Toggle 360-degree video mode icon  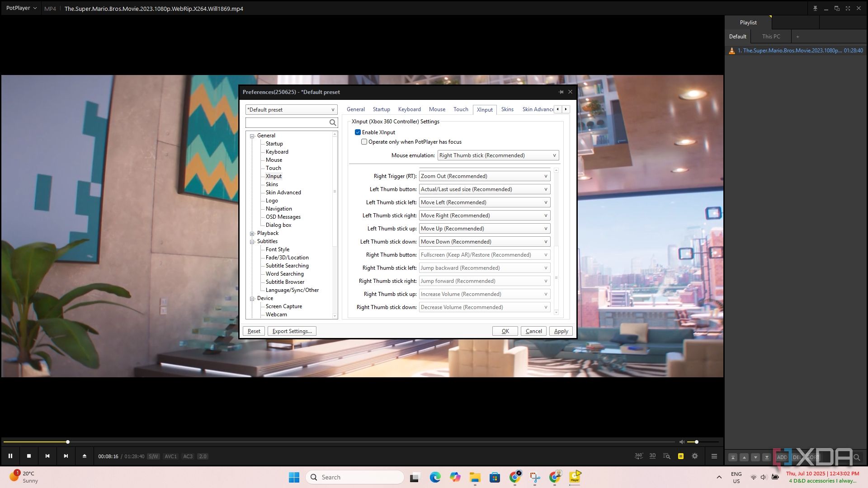[639, 456]
